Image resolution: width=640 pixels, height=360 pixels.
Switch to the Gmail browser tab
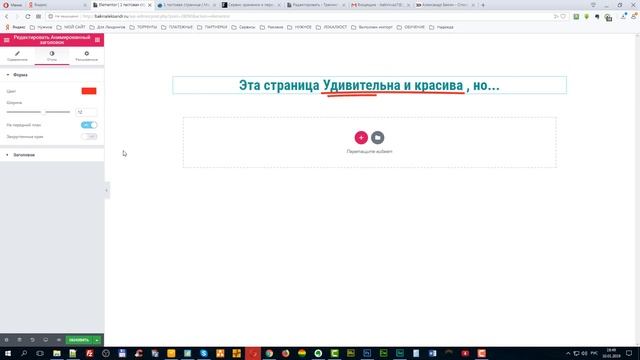(x=380, y=5)
